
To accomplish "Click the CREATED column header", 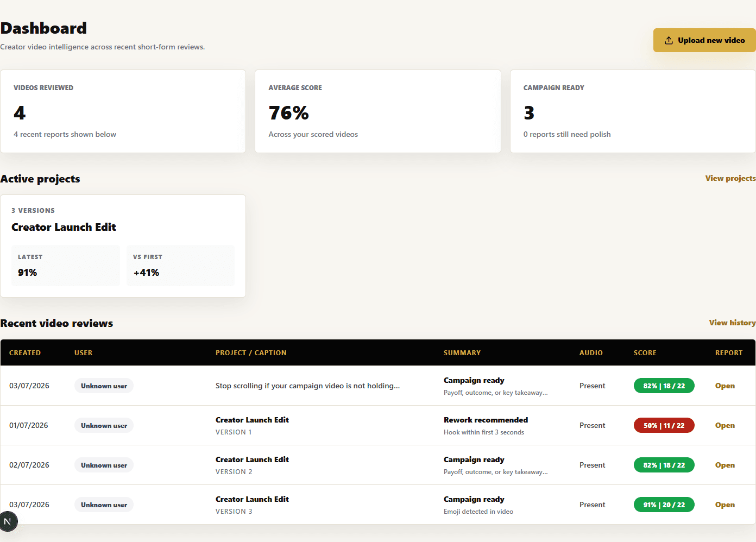I will coord(25,352).
